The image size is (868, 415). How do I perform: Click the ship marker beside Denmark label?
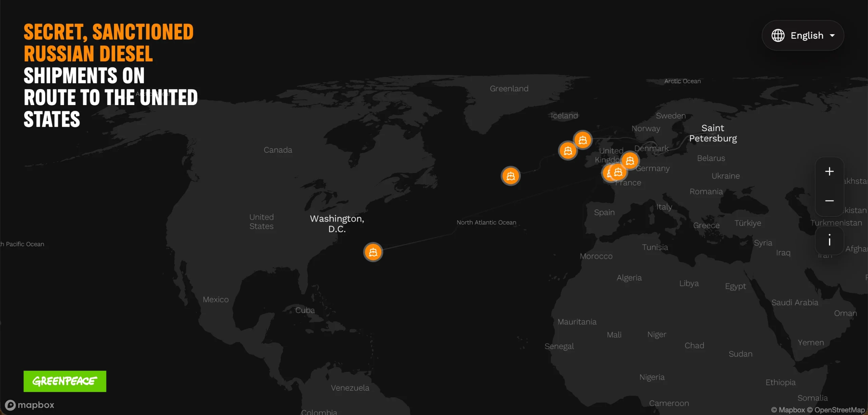point(630,160)
